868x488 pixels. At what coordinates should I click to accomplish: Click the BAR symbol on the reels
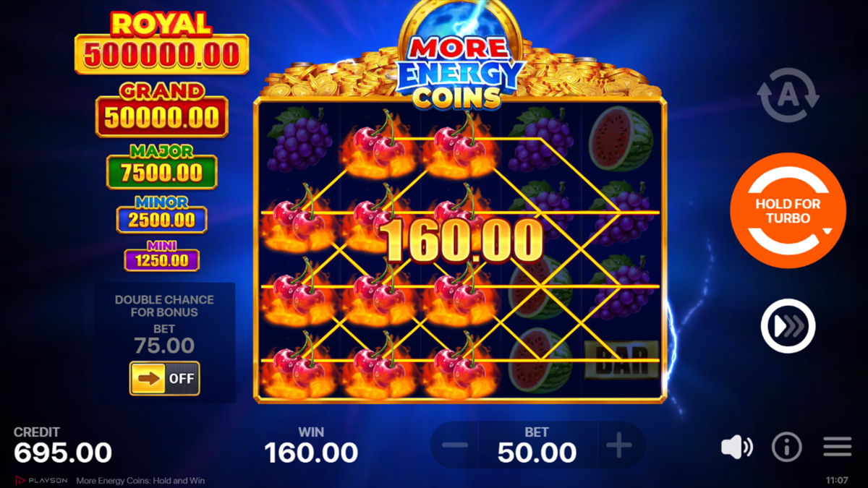pyautogui.click(x=621, y=359)
